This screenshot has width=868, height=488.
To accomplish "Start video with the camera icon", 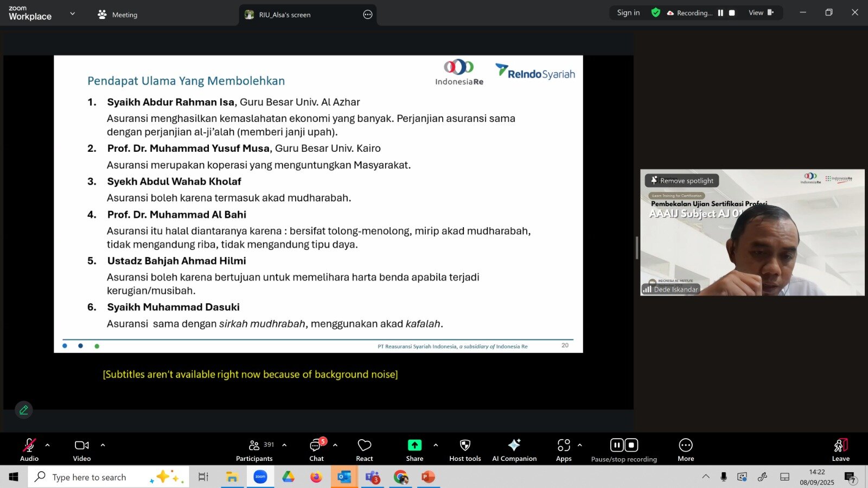I will click(x=81, y=445).
